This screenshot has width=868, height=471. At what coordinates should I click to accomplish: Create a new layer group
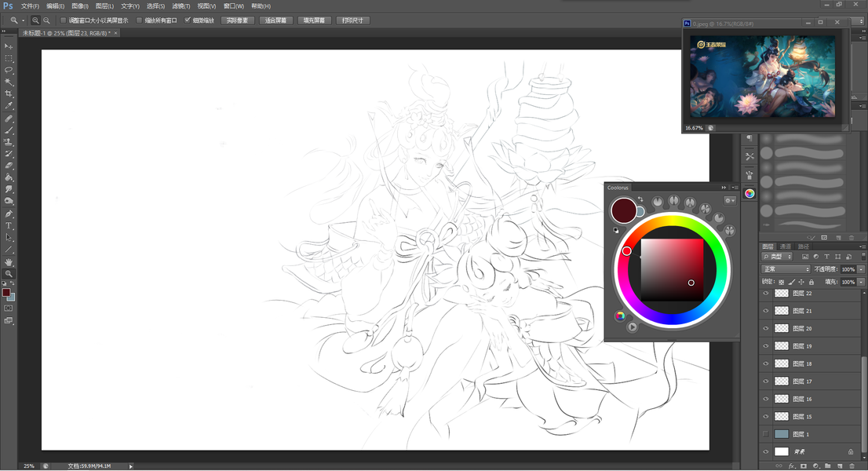tap(828, 466)
